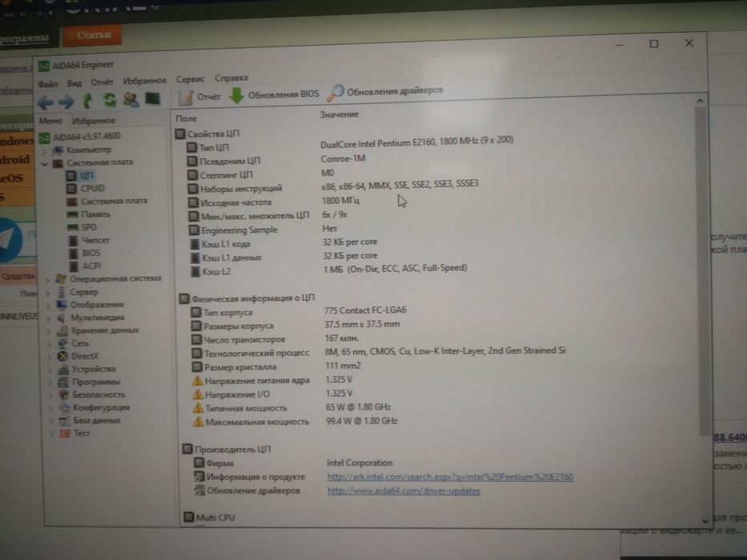This screenshot has width=747, height=560.
Task: Click the Refresh toolbar icon
Action: pos(110,100)
